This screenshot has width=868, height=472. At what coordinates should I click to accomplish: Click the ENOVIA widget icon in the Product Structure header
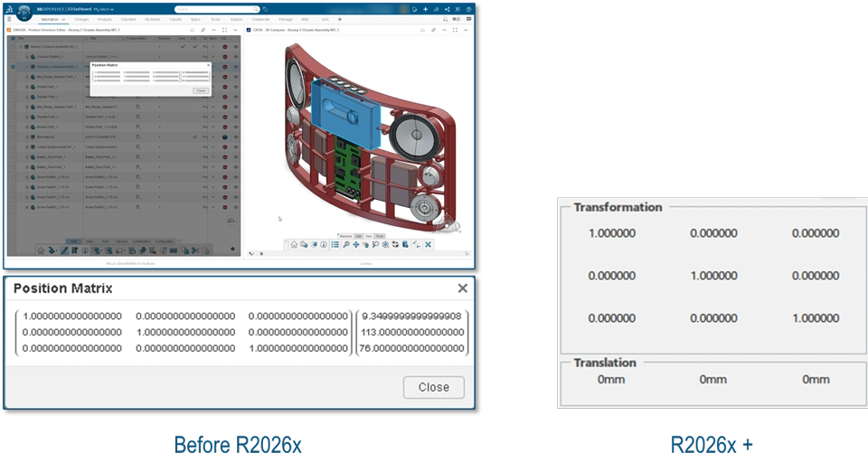pos(9,30)
